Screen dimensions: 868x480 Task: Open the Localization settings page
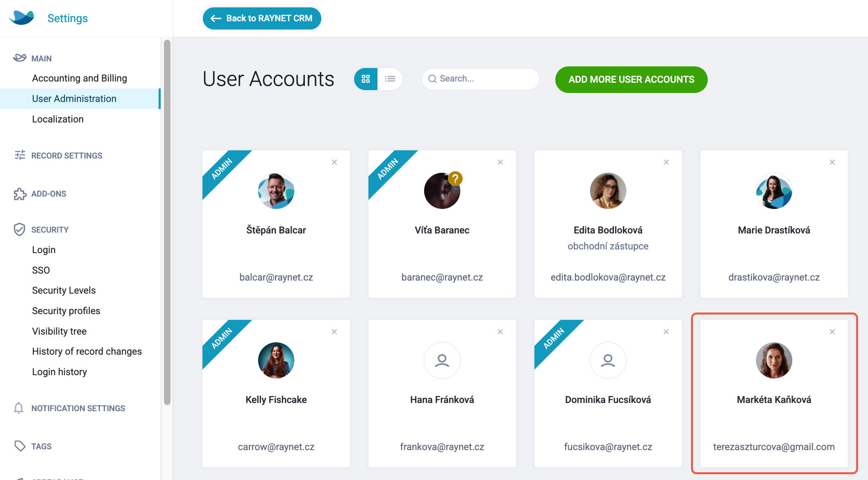[x=58, y=119]
